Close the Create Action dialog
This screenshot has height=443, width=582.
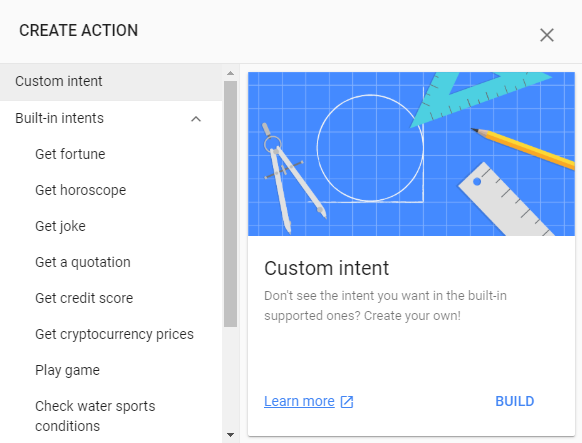[547, 35]
